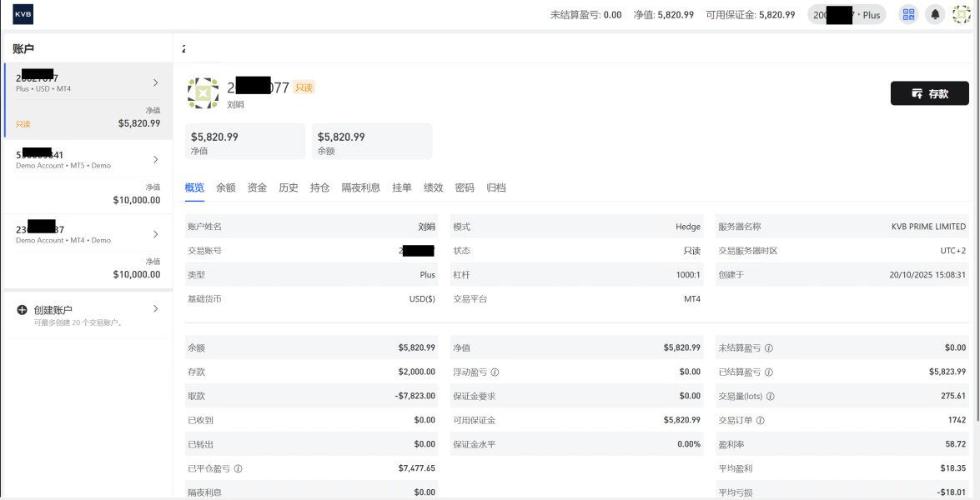
Task: Click the 1742 trade orders value
Action: pos(957,420)
